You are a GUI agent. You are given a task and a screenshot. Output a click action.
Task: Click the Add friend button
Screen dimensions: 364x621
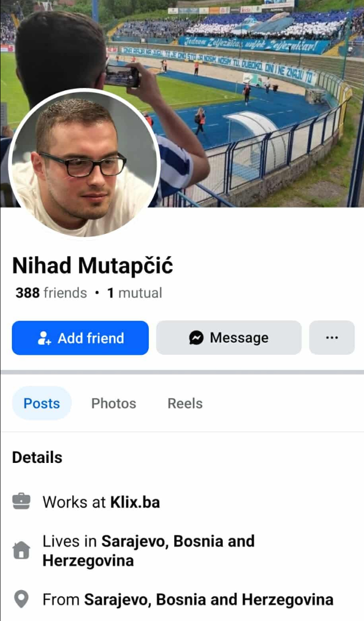(80, 338)
